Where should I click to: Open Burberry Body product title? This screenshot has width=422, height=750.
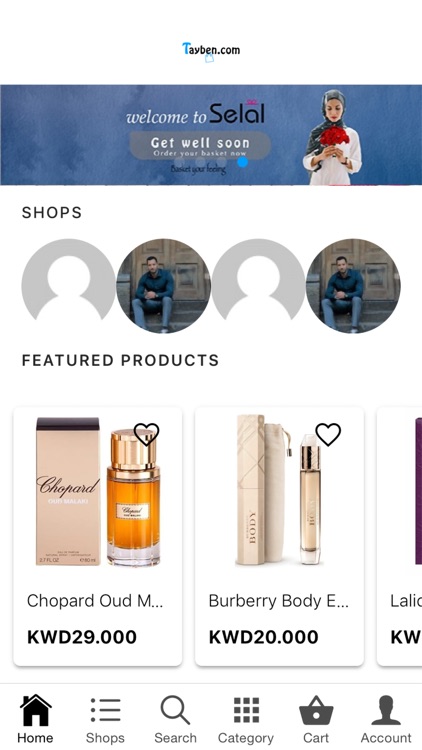[x=278, y=601]
